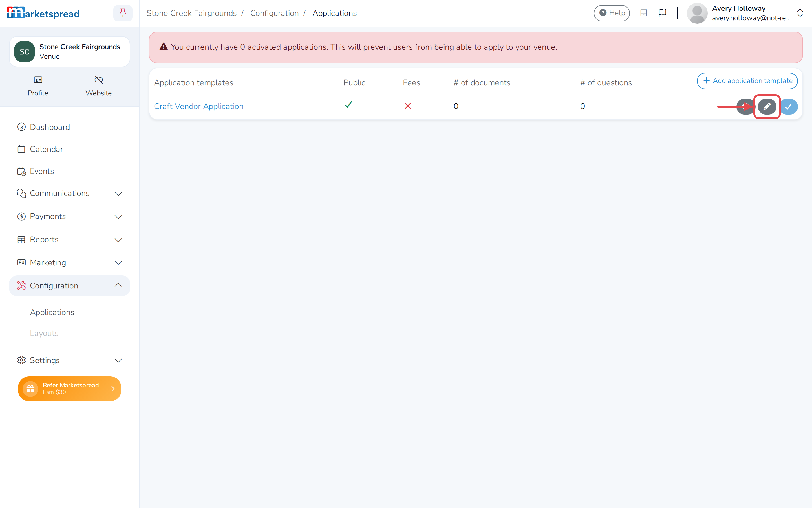Select Layouts under Configuration
This screenshot has height=508, width=812.
tap(44, 333)
